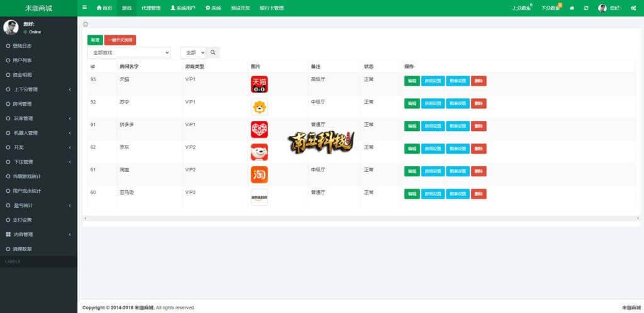
Task: Open 房间管理 in the sidebar
Action: click(x=23, y=104)
